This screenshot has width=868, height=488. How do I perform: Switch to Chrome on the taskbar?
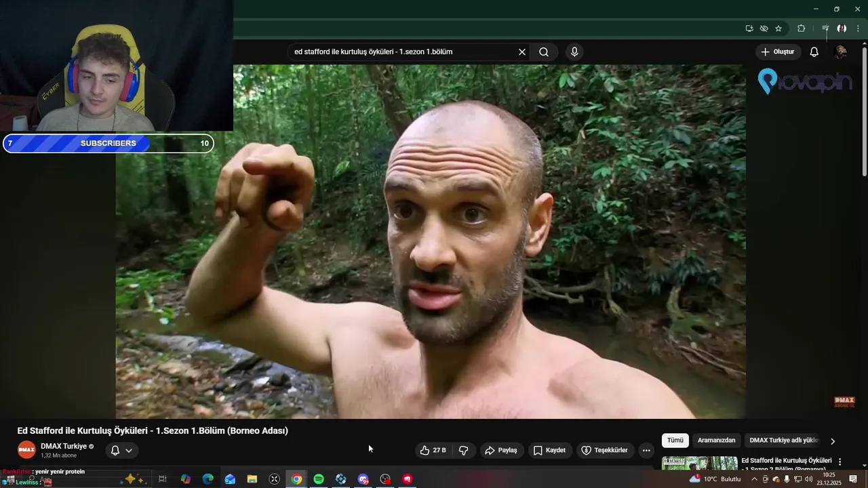click(296, 479)
